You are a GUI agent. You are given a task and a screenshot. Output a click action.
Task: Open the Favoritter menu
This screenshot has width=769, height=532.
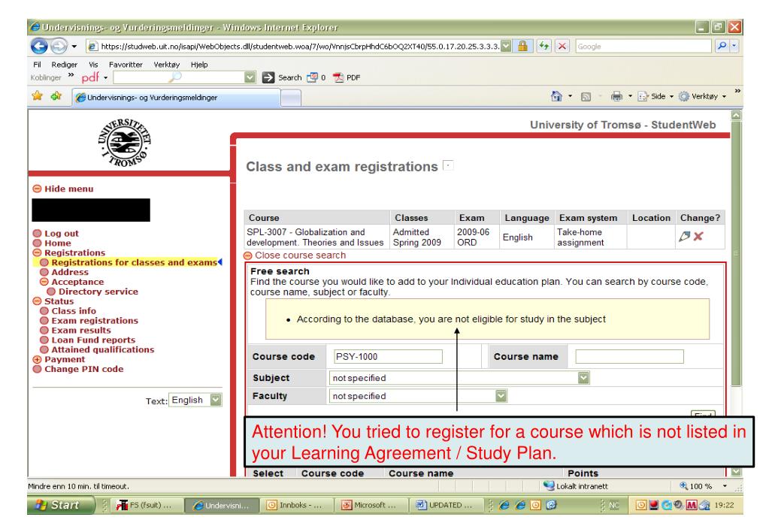point(126,65)
